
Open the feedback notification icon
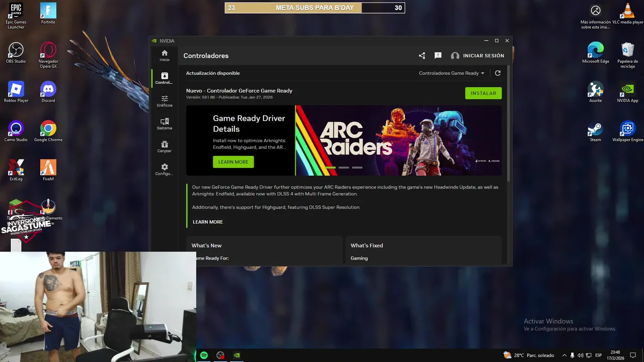438,56
